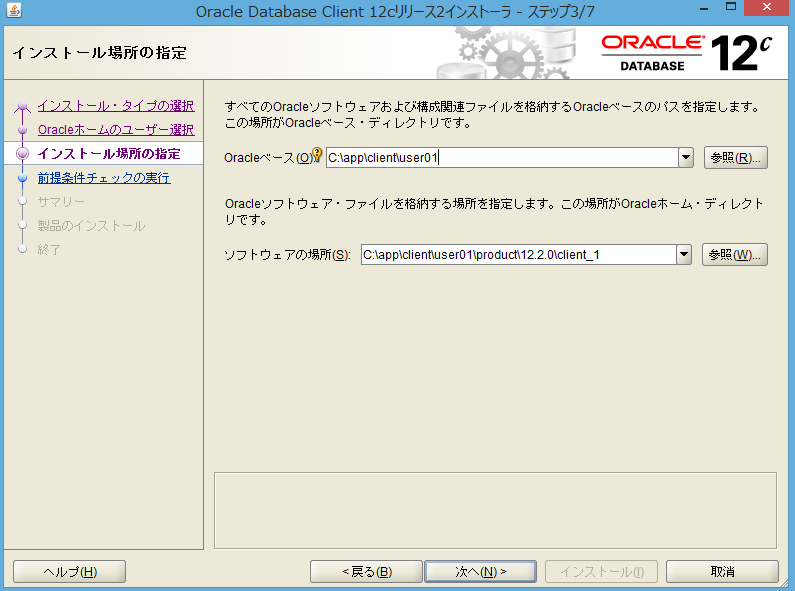
Task: Click the ソフトウェアの場所(S) field label
Action: [287, 254]
